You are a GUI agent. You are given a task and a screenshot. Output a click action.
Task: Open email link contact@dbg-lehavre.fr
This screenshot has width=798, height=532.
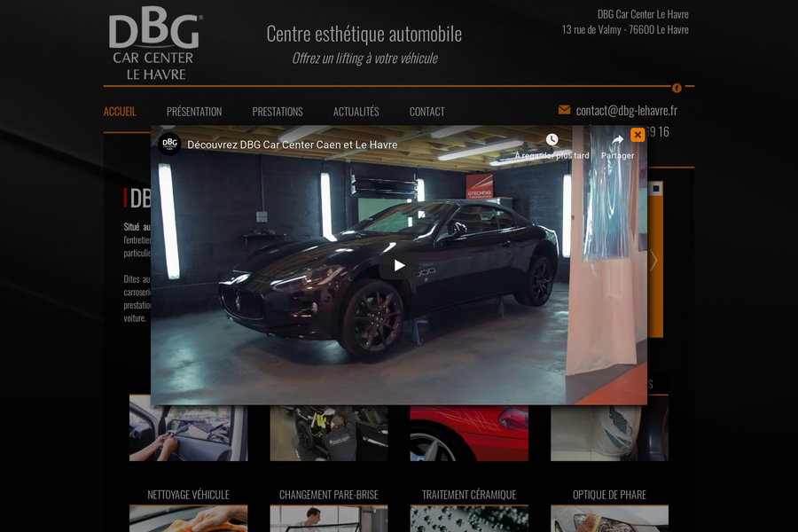pos(627,111)
